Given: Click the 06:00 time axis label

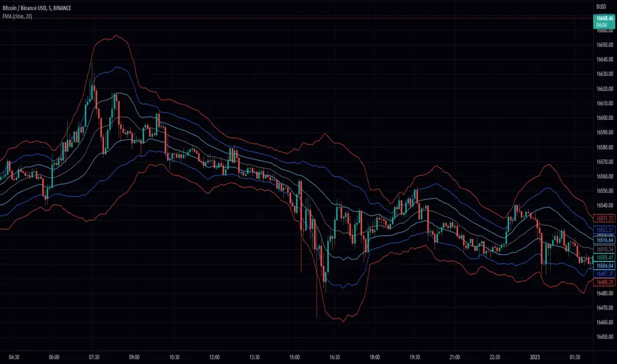Looking at the screenshot, I should click(54, 357).
